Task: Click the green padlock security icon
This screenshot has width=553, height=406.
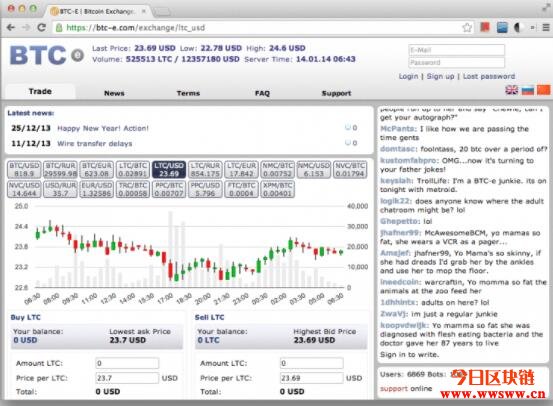Action: pos(59,28)
